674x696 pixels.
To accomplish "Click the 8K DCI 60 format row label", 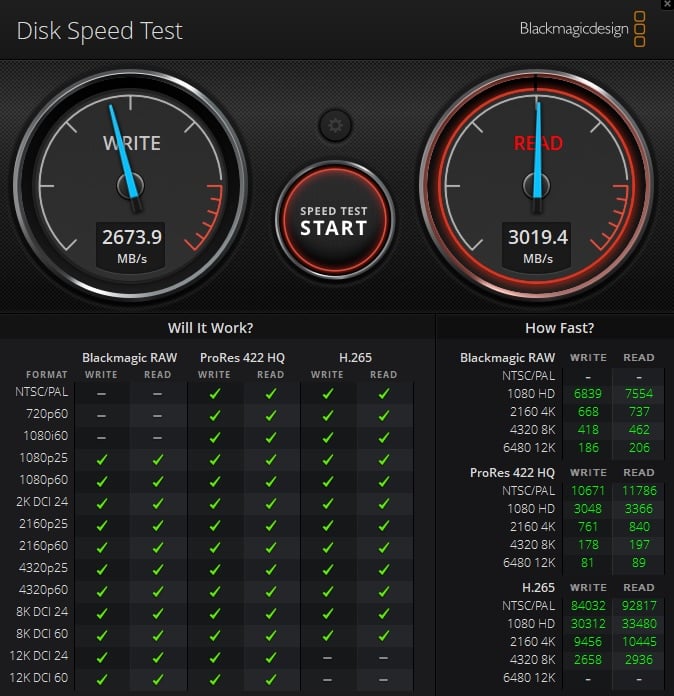I will click(x=42, y=634).
